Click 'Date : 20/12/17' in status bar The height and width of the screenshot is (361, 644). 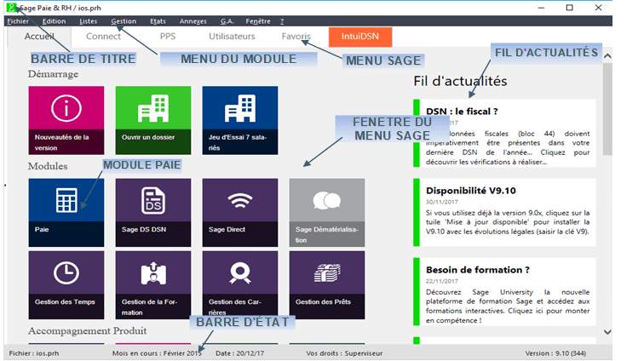click(240, 353)
